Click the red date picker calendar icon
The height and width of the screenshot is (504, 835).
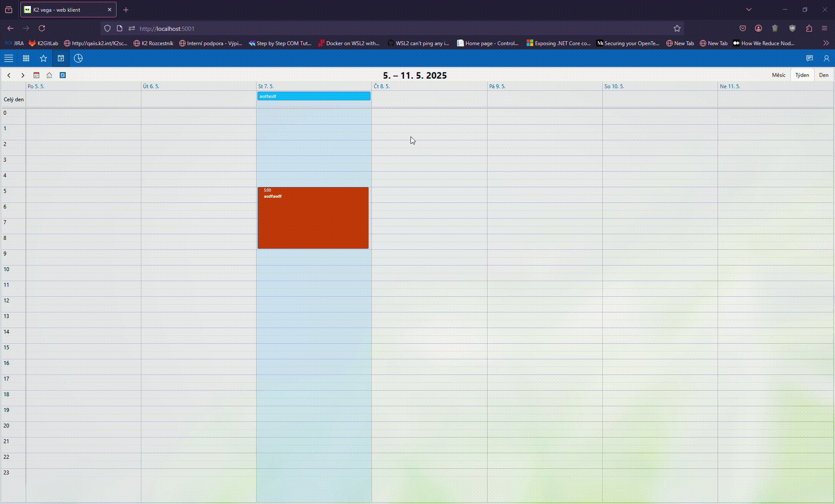click(37, 75)
